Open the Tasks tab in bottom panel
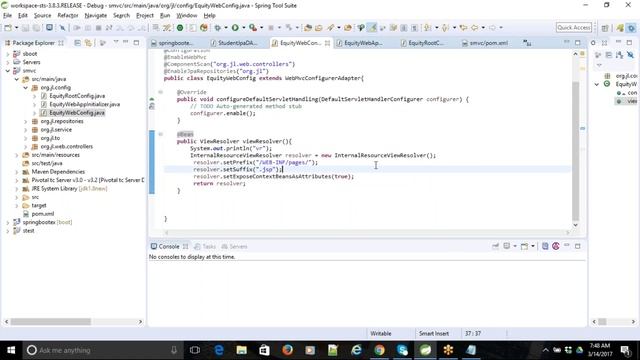Viewport: 640px width, 360px height. click(205, 247)
